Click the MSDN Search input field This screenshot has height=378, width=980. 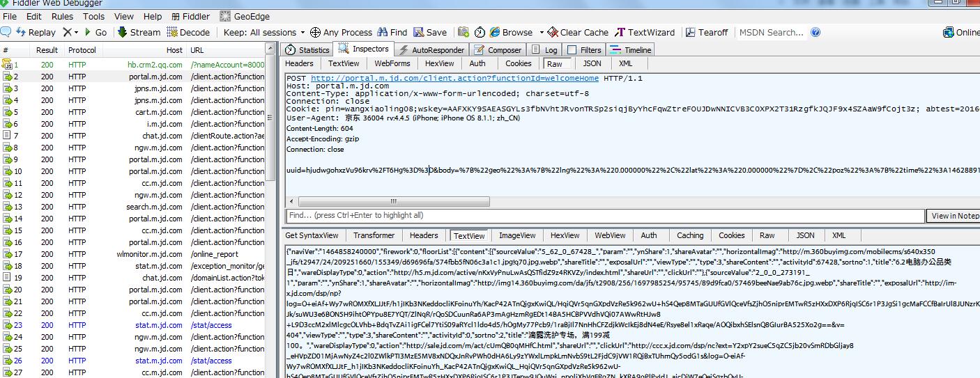(x=771, y=32)
